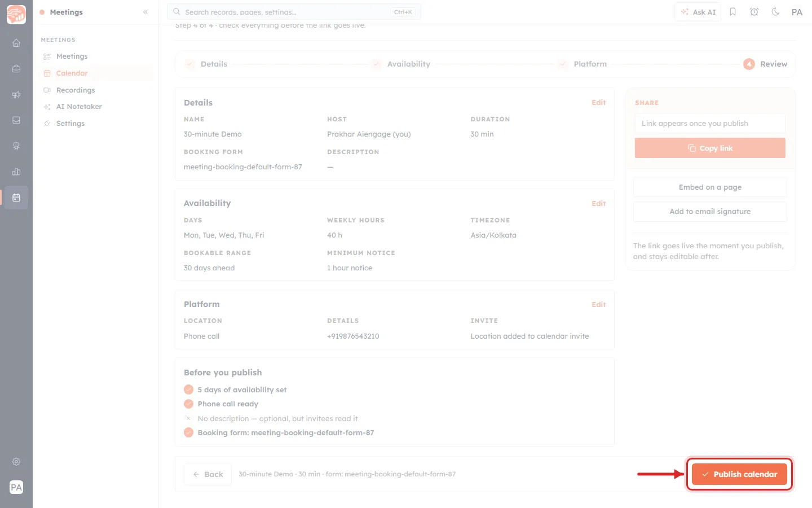Open the briefcase icon in left rail
The width and height of the screenshot is (812, 508).
[x=16, y=69]
